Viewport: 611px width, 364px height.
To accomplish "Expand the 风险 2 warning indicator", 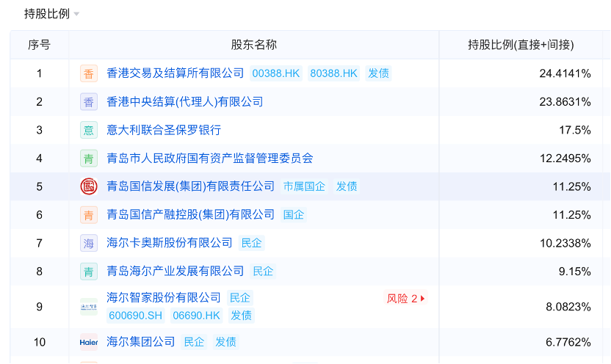I will 406,299.
